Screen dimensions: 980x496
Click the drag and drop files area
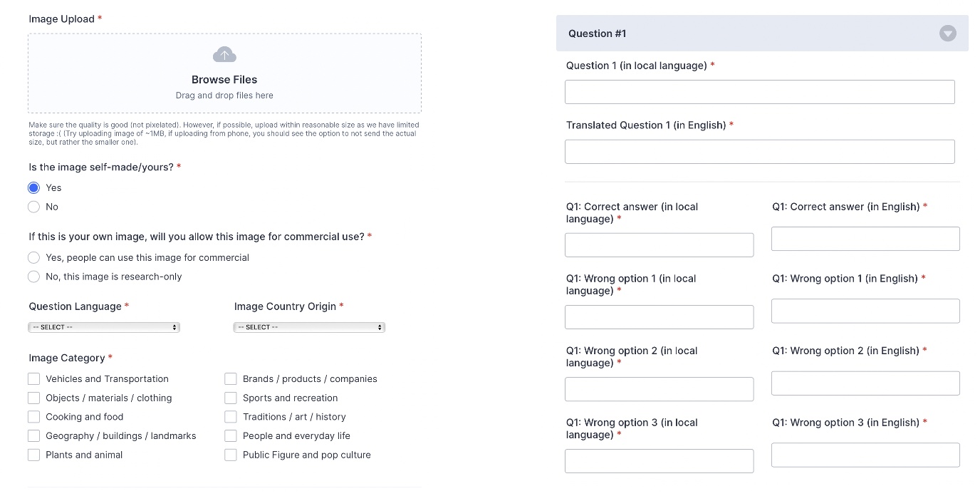click(x=224, y=95)
